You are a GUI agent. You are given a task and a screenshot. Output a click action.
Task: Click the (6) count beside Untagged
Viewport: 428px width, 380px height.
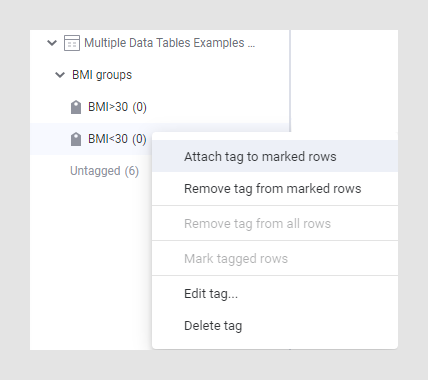[132, 171]
